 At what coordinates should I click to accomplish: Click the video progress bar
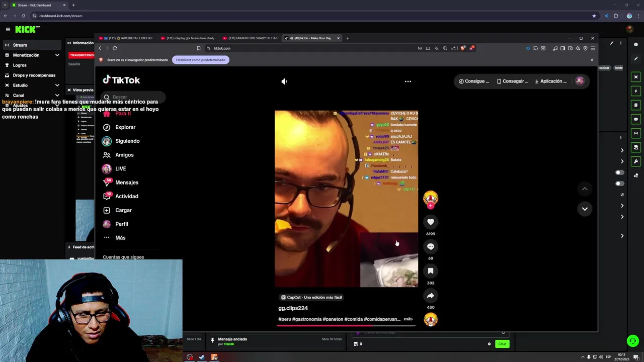(346, 325)
